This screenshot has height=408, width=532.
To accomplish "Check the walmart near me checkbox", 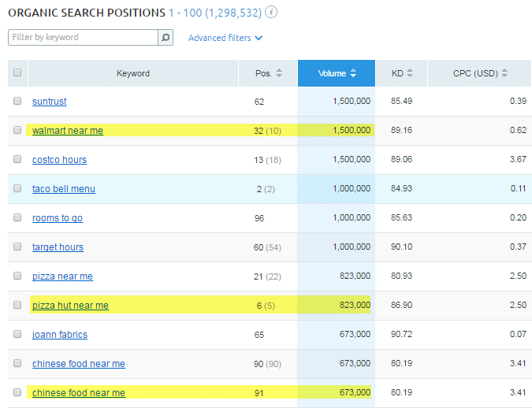I will 17,130.
